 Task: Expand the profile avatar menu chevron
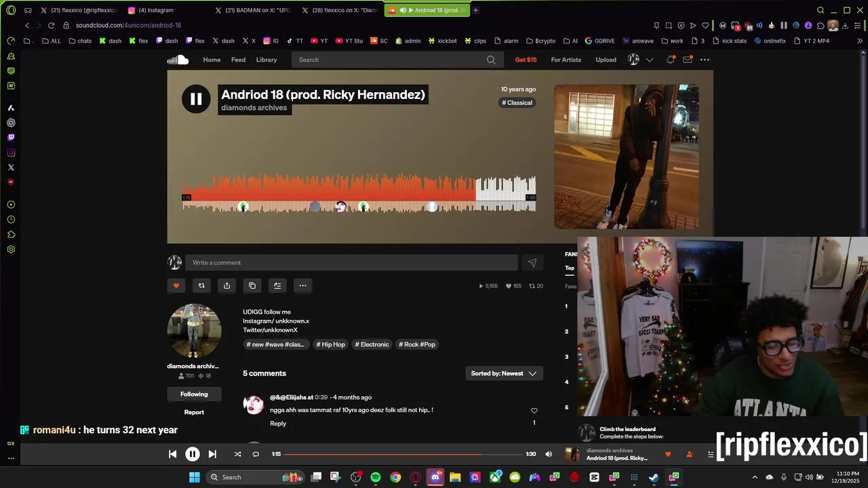coord(649,60)
